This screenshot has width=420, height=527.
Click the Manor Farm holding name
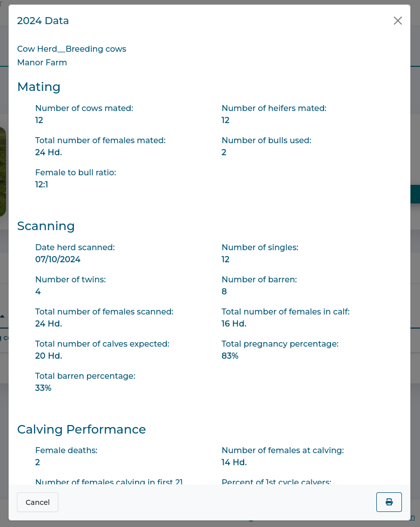(x=42, y=62)
